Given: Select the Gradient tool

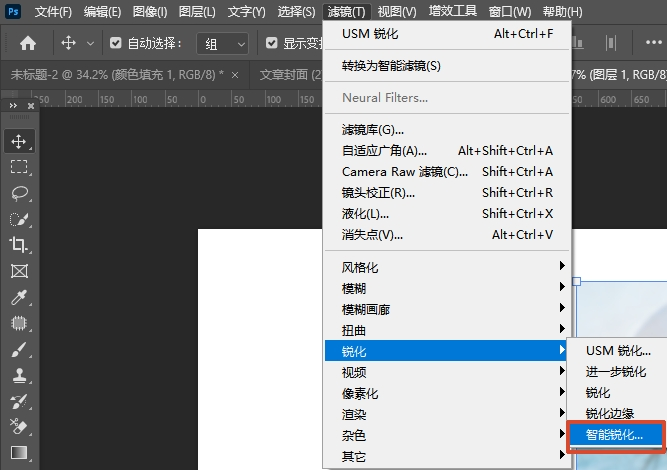Looking at the screenshot, I should [19, 453].
